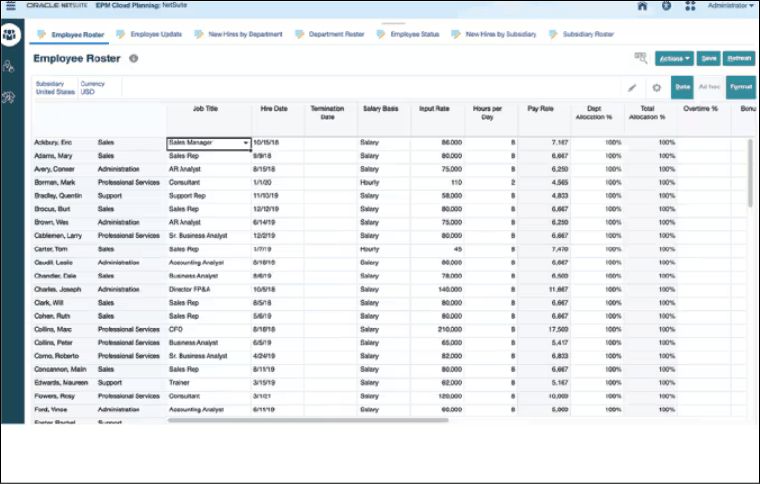Switch to New Hires by Department tab
760x484 pixels.
[245, 34]
